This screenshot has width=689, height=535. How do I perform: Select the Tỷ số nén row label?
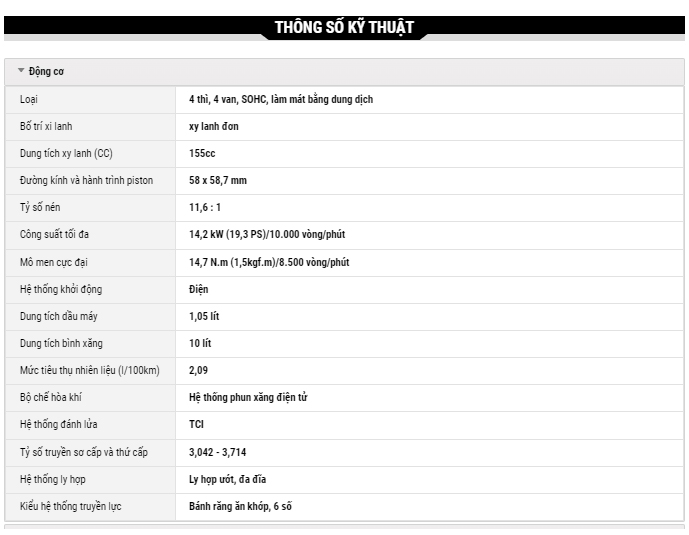tap(41, 208)
